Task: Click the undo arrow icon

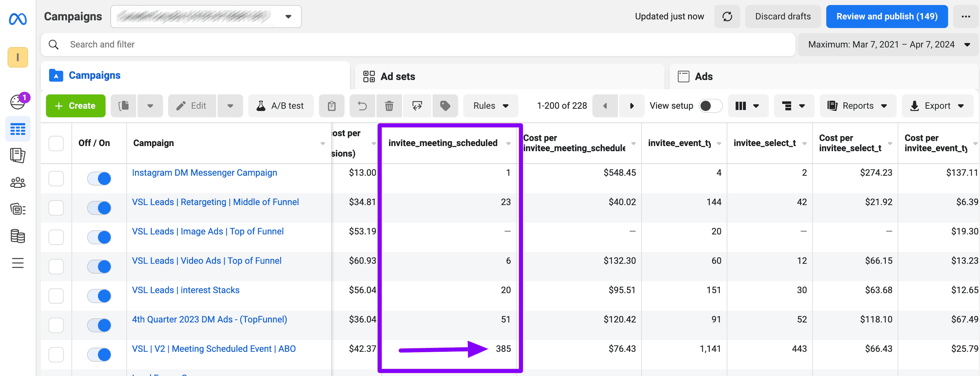Action: tap(362, 106)
